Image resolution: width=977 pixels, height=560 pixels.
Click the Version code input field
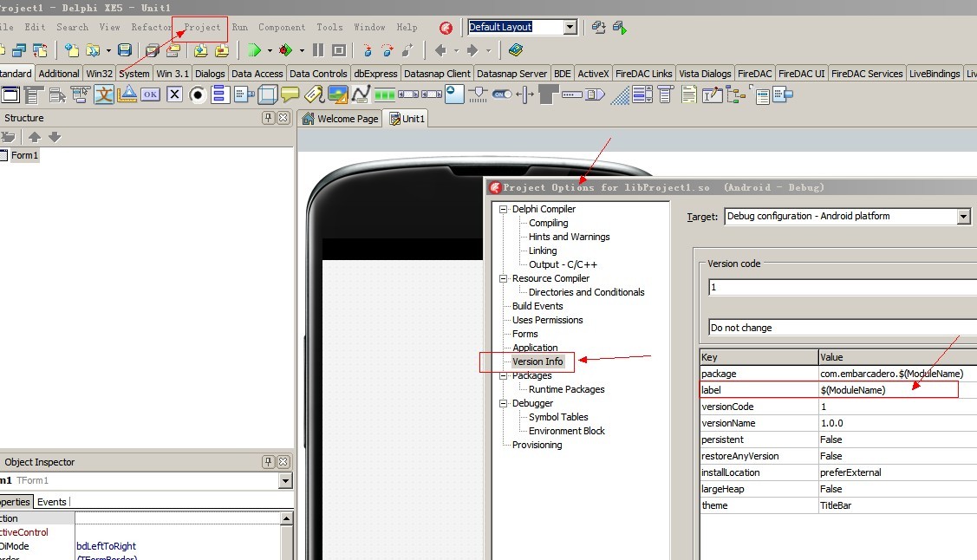point(843,287)
